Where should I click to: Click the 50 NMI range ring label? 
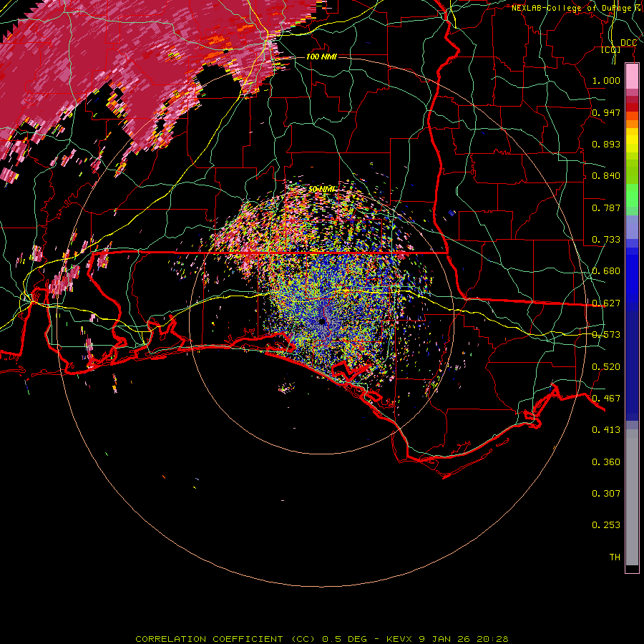[321, 189]
